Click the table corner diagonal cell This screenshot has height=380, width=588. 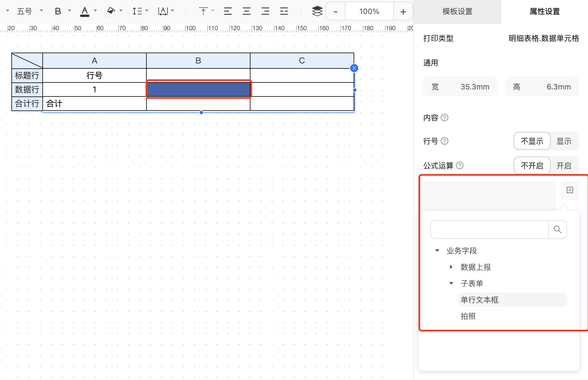click(x=27, y=61)
